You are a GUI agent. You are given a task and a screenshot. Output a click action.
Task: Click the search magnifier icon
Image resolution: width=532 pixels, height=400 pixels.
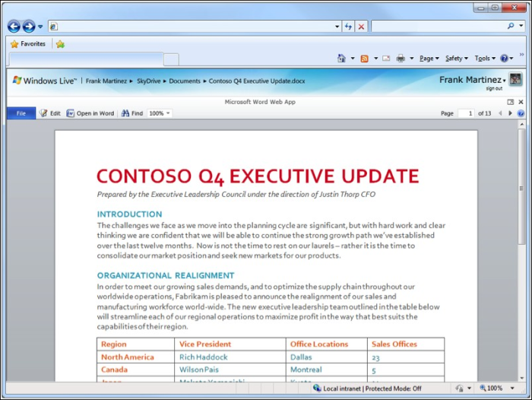(511, 26)
